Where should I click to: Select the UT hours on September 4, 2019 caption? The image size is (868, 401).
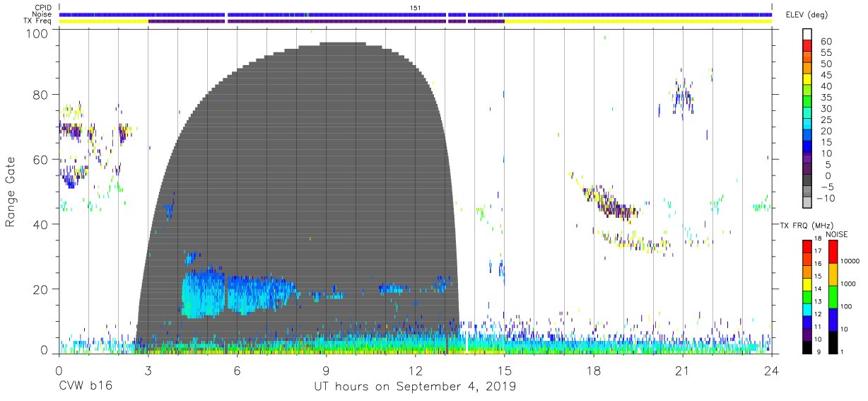pos(415,386)
